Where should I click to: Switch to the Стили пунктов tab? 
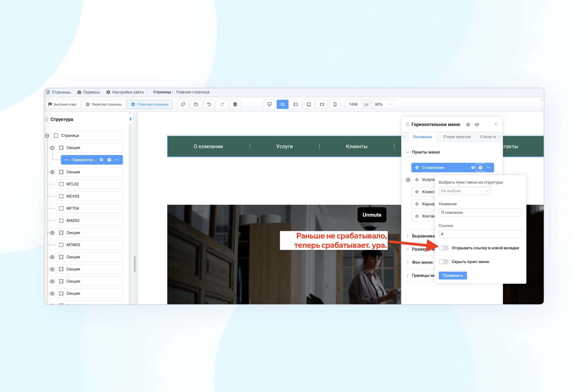[x=457, y=137]
